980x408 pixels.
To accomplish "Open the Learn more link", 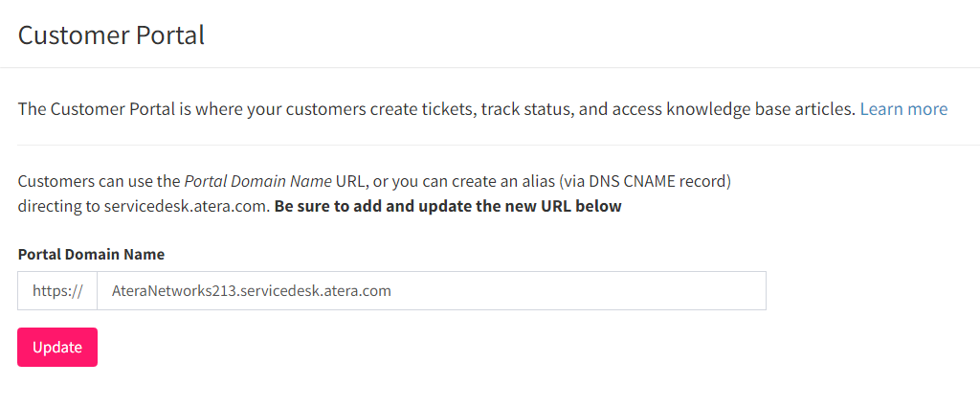I will click(903, 109).
